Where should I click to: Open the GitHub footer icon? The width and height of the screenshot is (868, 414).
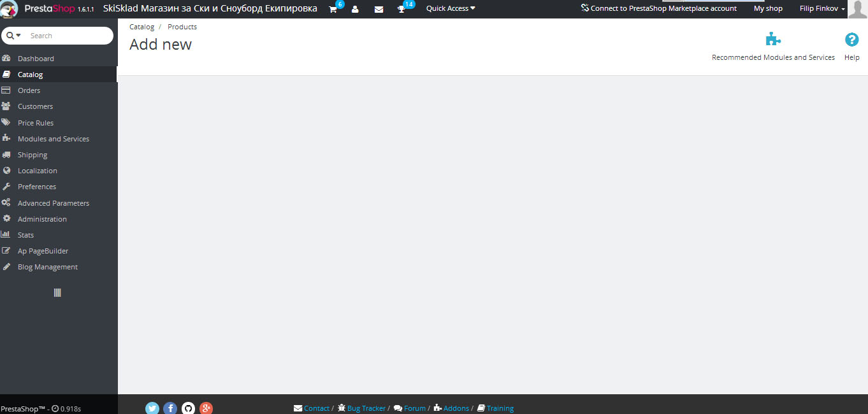188,408
